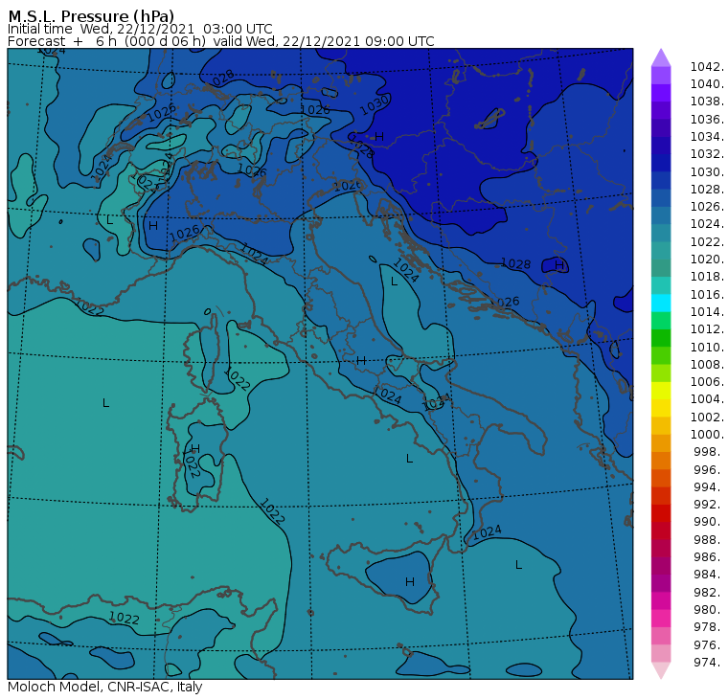Click the "1024" contour label south of Calabria
This screenshot has width=728, height=700.
487,532
